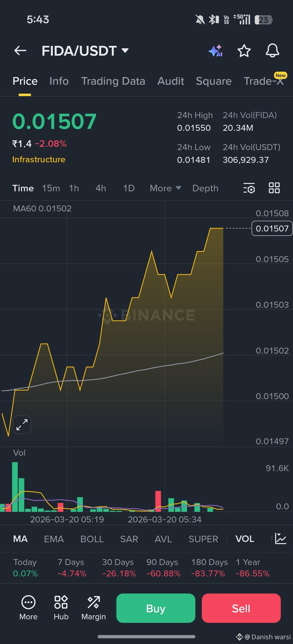Open the More menu icon
The width and height of the screenshot is (293, 644).
[x=28, y=608]
